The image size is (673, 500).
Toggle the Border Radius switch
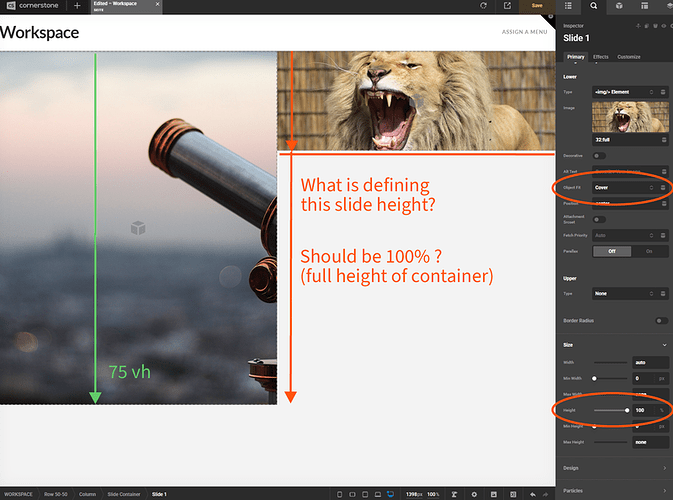[661, 321]
